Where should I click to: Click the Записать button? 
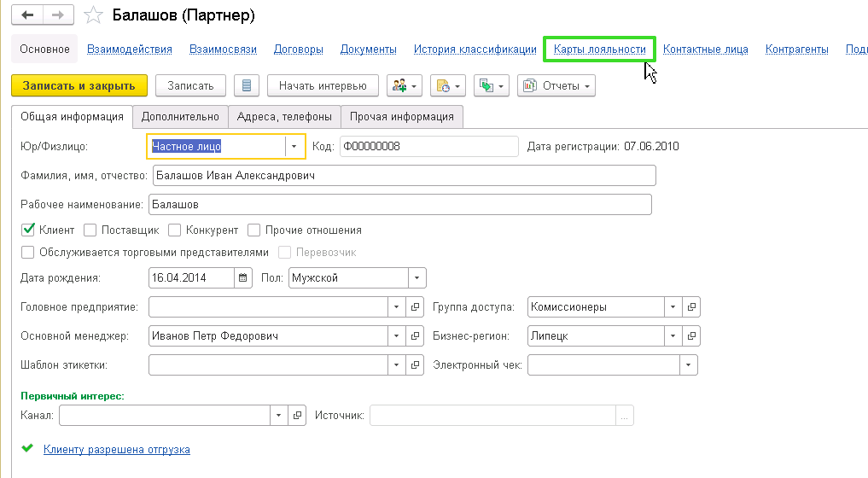pyautogui.click(x=190, y=86)
